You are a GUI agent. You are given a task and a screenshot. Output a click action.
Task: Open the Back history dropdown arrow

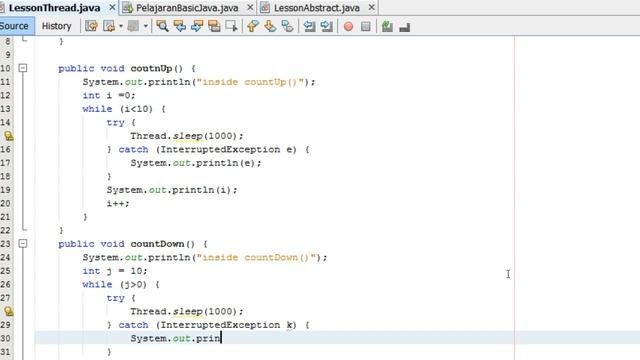coord(121,27)
